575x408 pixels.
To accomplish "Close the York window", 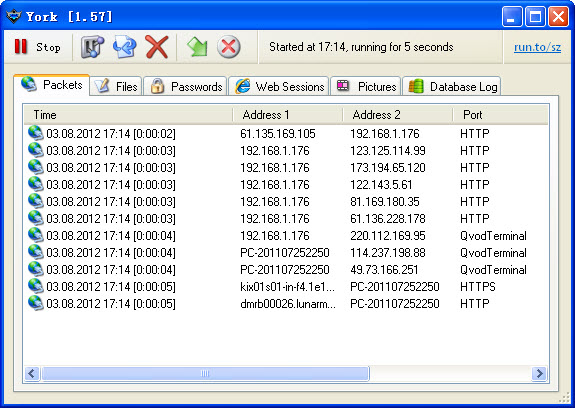I will click(558, 16).
